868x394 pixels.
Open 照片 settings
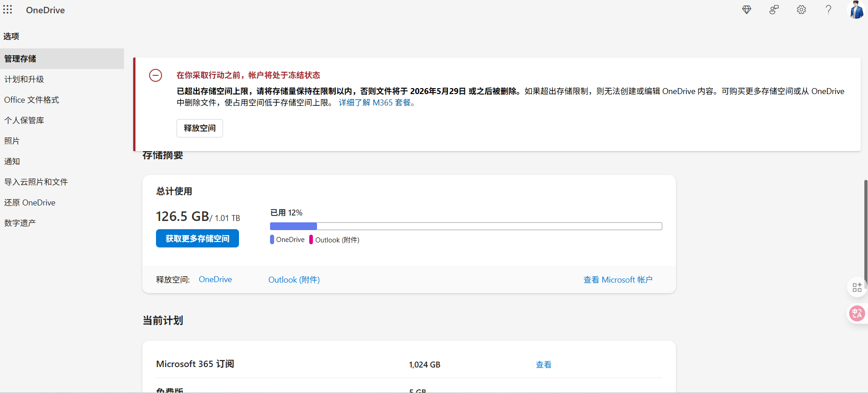[62, 141]
